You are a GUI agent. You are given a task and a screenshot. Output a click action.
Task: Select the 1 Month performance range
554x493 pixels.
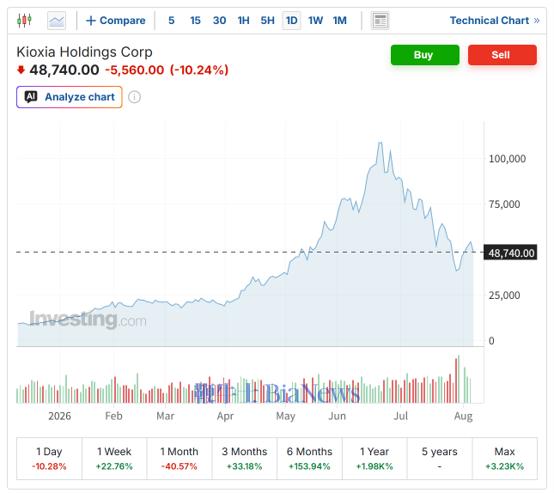click(179, 458)
